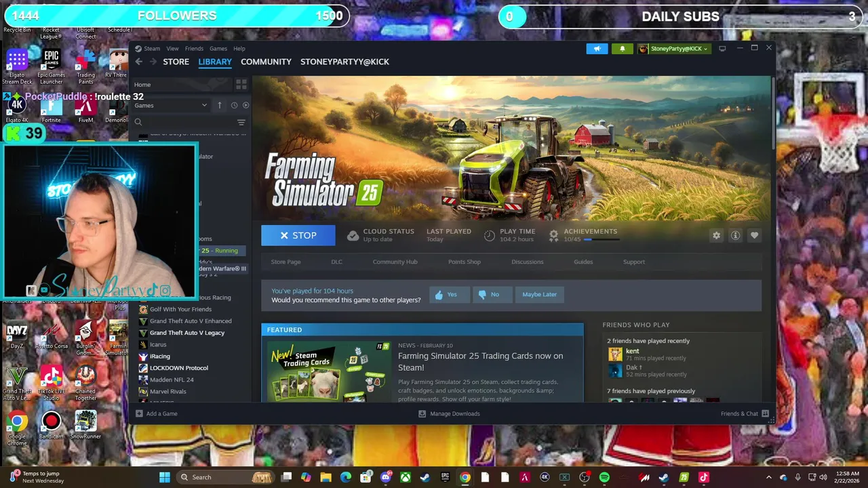This screenshot has height=488, width=868.
Task: Open Discussions link
Action: [x=527, y=262]
